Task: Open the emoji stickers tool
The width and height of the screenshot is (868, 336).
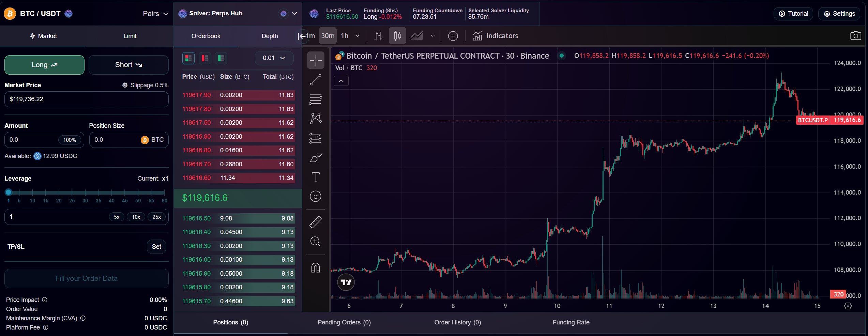Action: 316,197
